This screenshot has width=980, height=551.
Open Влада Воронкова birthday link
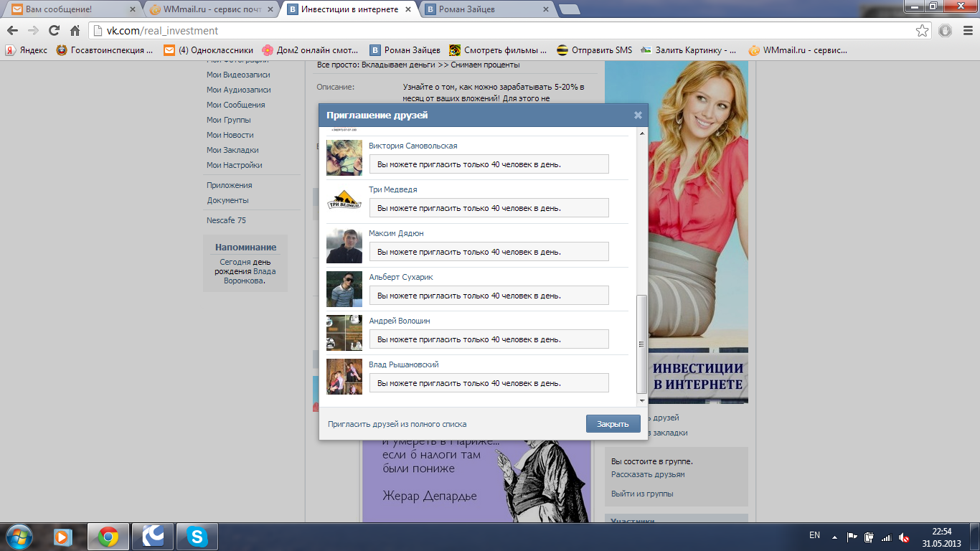coord(250,276)
